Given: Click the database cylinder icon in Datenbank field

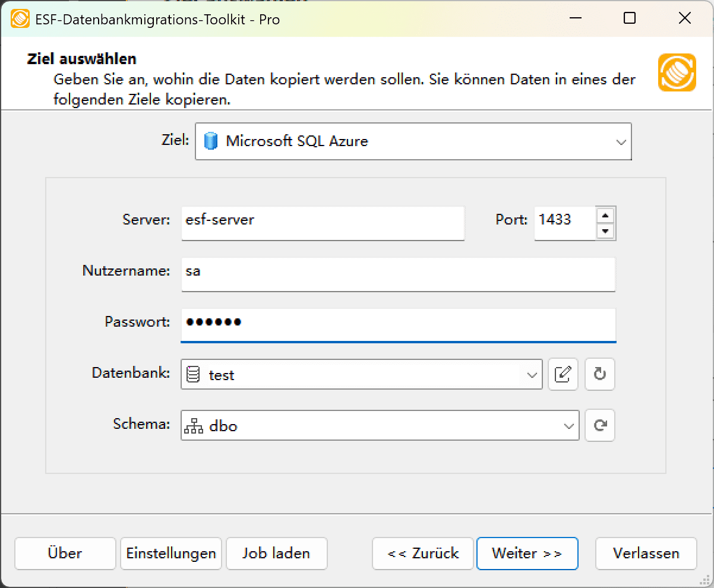Looking at the screenshot, I should tap(194, 374).
